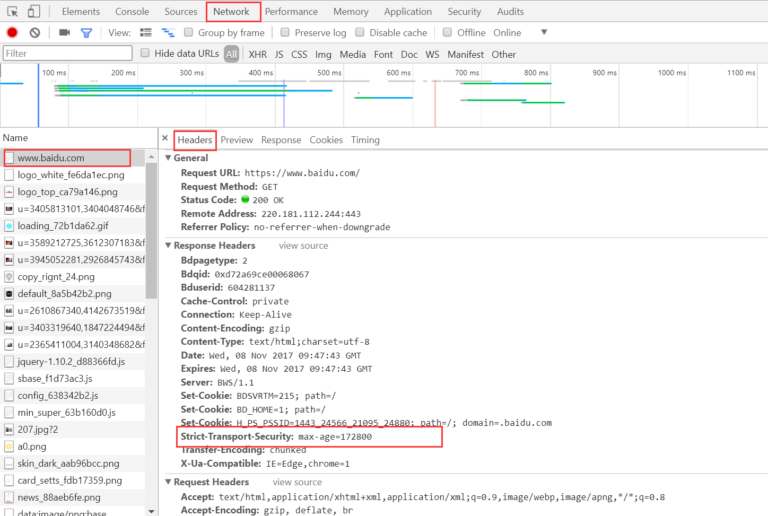Click view source for Request Headers
768x516 pixels.
(x=297, y=482)
